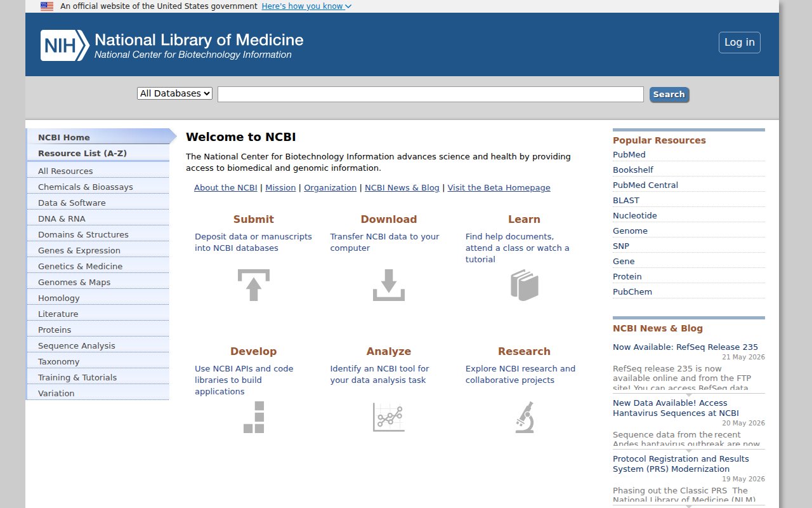Open Genome from Popular Resources
This screenshot has width=812, height=508.
pos(630,231)
